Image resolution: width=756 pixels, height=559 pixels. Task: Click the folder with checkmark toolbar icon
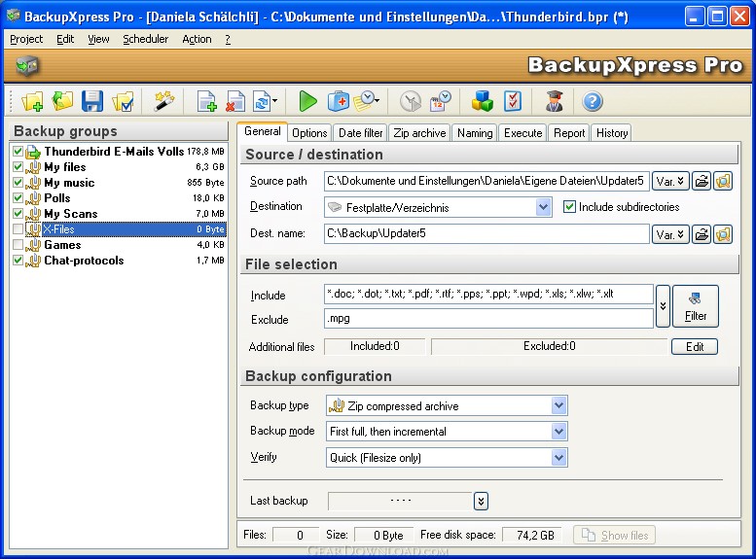[x=123, y=102]
